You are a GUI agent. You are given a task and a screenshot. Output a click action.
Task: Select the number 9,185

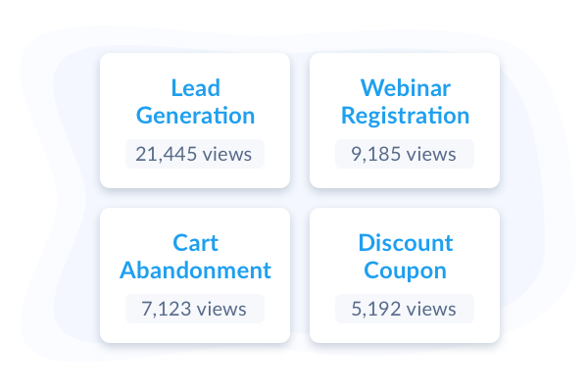pos(375,154)
